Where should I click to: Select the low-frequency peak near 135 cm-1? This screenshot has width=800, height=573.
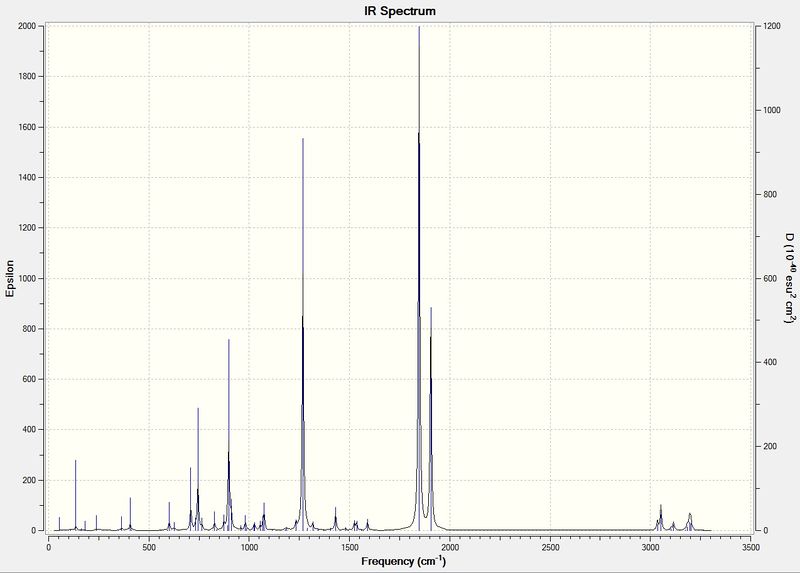pos(76,495)
